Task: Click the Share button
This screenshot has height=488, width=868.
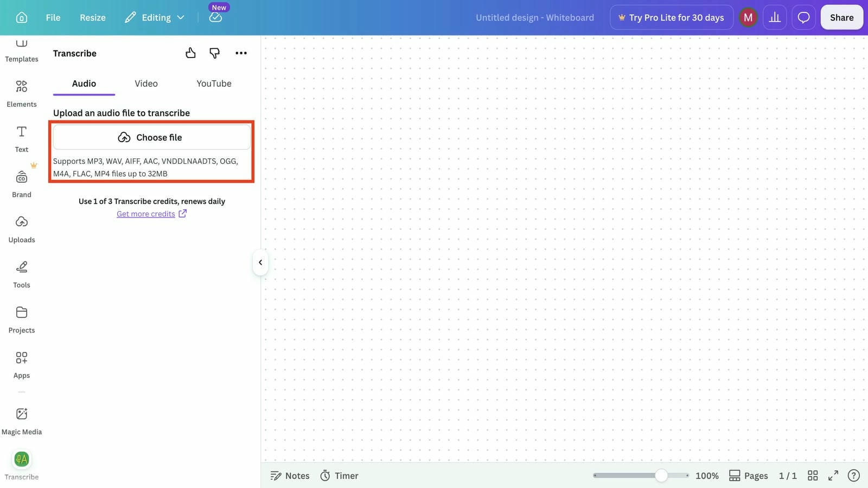Action: pos(841,17)
